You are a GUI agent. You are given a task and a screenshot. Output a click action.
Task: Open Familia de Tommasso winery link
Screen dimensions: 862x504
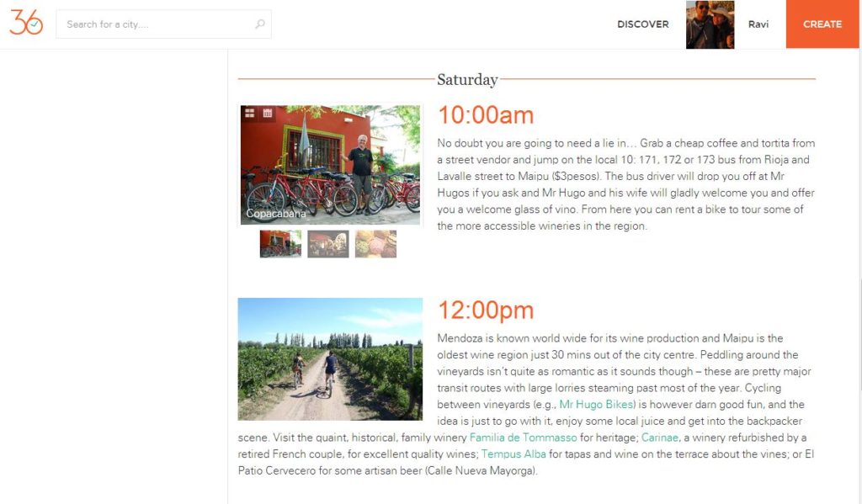tap(523, 438)
